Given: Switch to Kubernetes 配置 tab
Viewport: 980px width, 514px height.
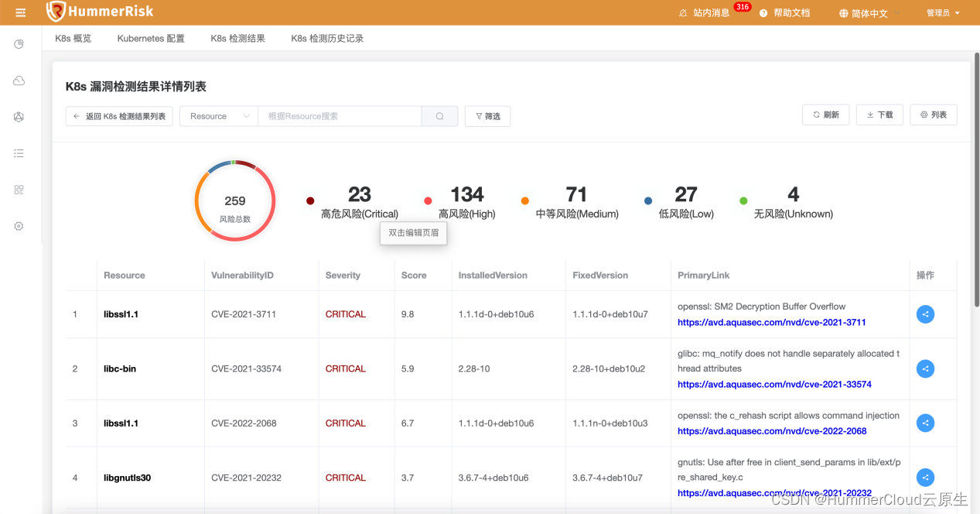Looking at the screenshot, I should pos(151,38).
